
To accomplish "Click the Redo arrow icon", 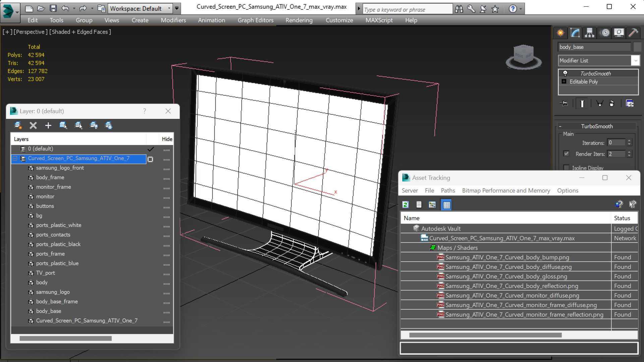I will click(83, 8).
